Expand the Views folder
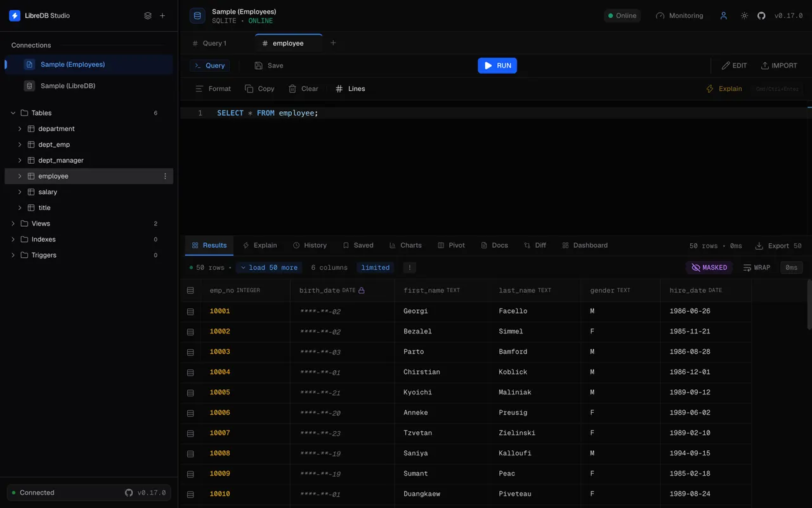Viewport: 812px width, 508px height. click(13, 224)
